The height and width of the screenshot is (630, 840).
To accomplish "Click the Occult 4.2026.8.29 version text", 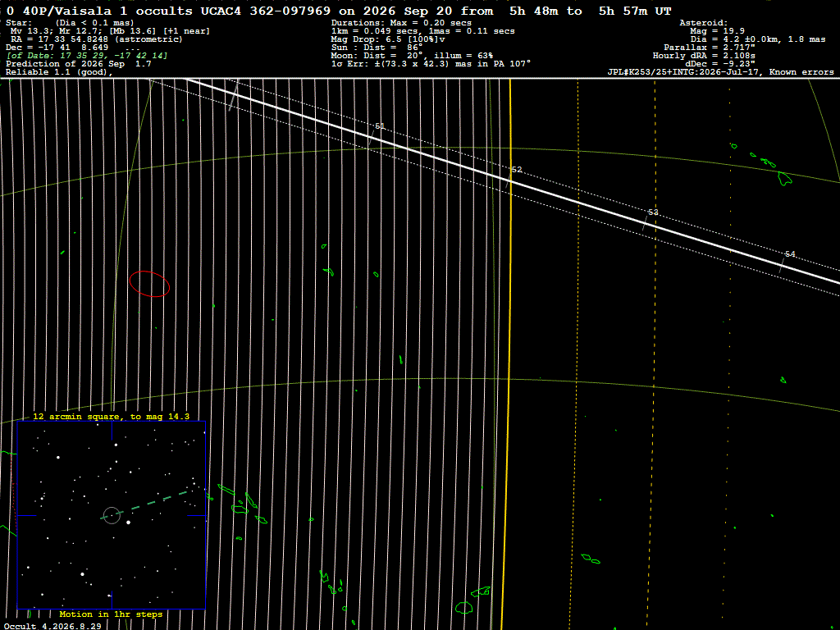I will tap(52, 626).
